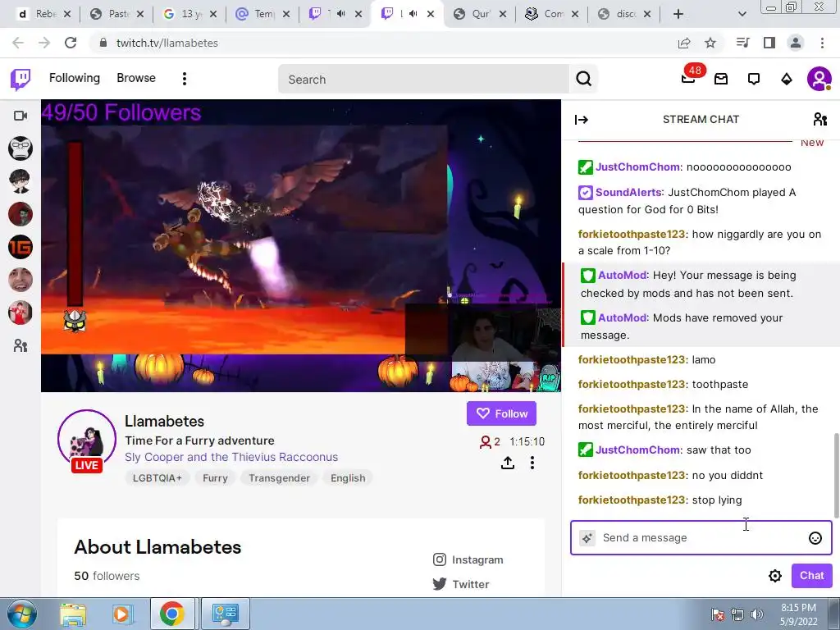Viewport: 840px width, 630px height.
Task: Open the Following menu item
Action: coord(75,78)
